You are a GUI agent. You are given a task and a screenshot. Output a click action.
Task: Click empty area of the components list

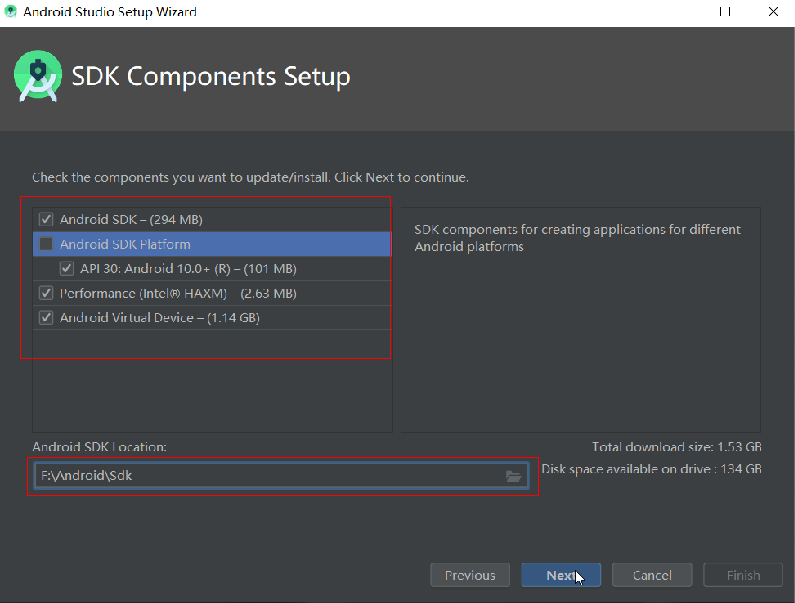point(212,380)
